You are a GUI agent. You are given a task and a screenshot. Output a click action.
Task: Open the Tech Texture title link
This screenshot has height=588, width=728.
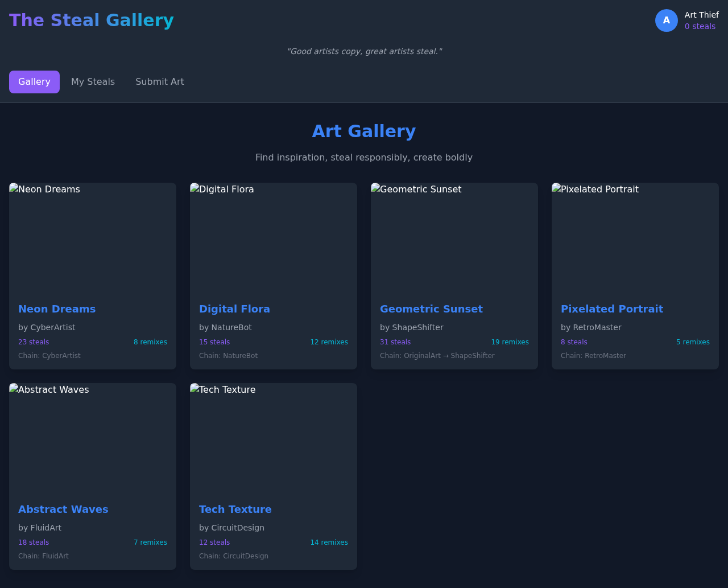[235, 509]
